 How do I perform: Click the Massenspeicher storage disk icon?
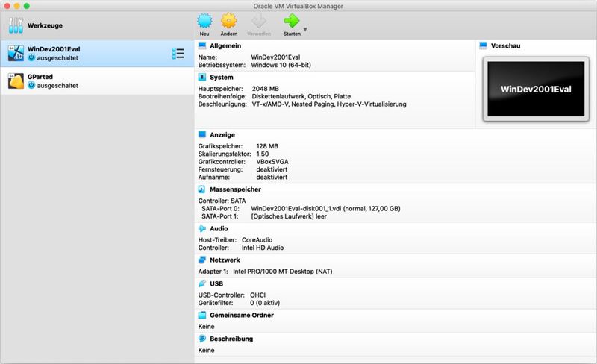click(x=201, y=189)
